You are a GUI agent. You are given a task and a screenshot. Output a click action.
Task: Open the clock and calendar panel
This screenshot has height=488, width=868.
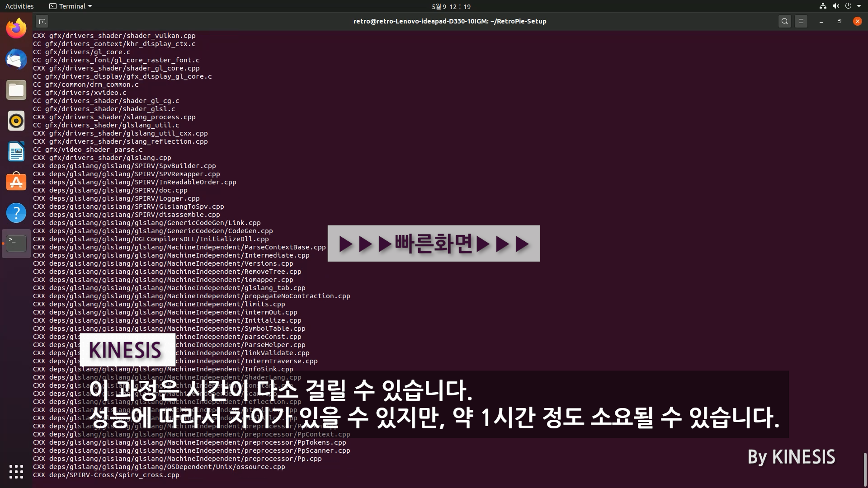click(451, 6)
